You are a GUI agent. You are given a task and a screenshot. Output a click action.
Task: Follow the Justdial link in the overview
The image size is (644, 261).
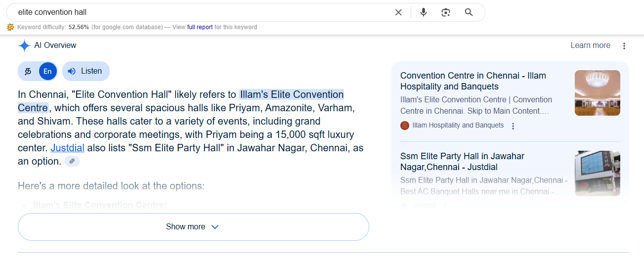click(67, 148)
